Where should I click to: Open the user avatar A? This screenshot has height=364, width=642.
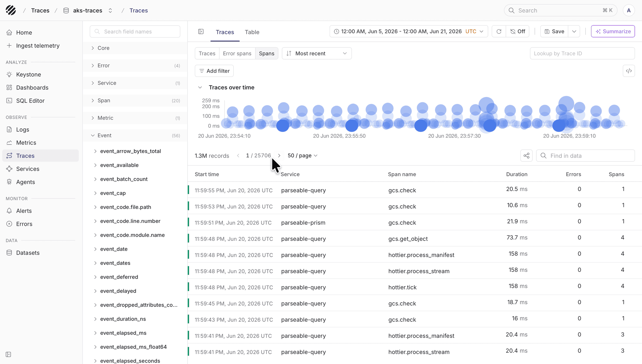629,10
